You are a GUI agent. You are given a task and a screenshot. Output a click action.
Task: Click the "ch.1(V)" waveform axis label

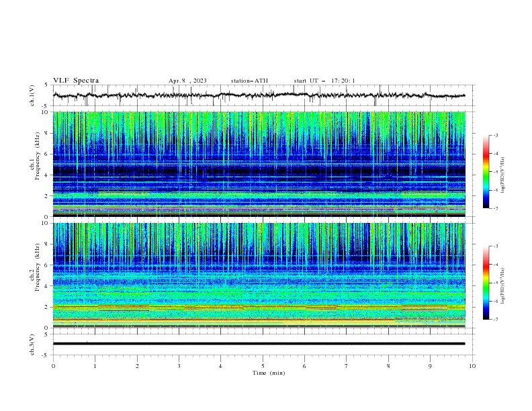coord(32,95)
